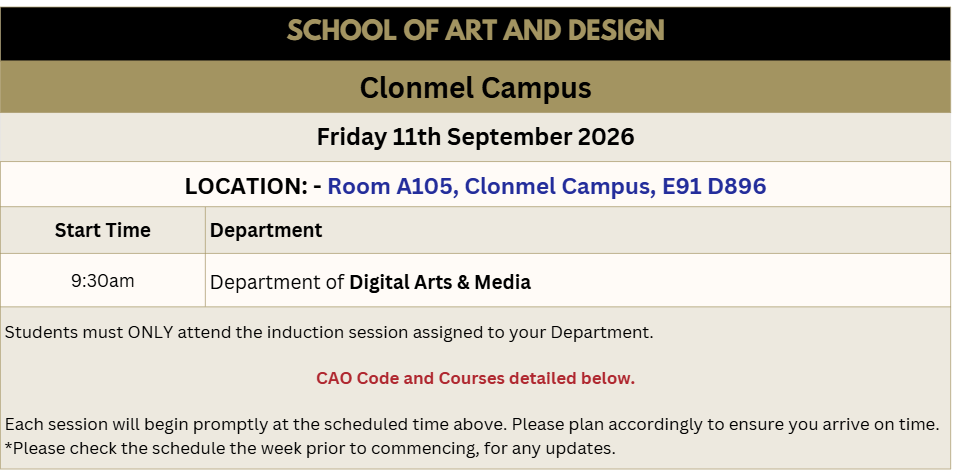Click the Students must ONLY attend sentence

pos(329,333)
